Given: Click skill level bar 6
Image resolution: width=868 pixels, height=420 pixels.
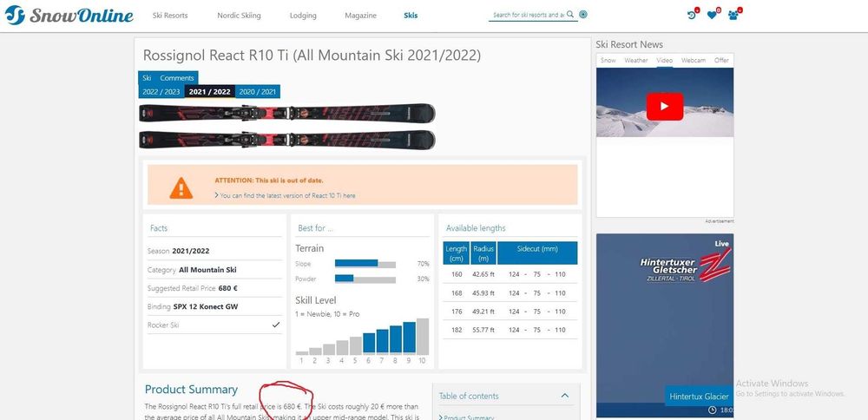Looking at the screenshot, I should (369, 343).
